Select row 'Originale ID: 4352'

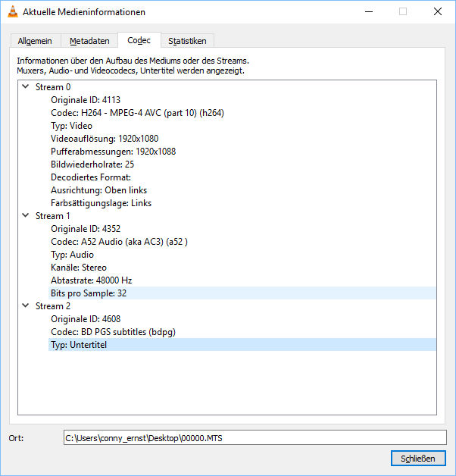click(242, 229)
